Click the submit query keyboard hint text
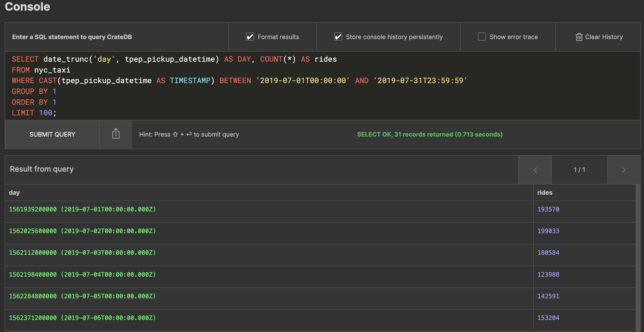 [x=189, y=134]
